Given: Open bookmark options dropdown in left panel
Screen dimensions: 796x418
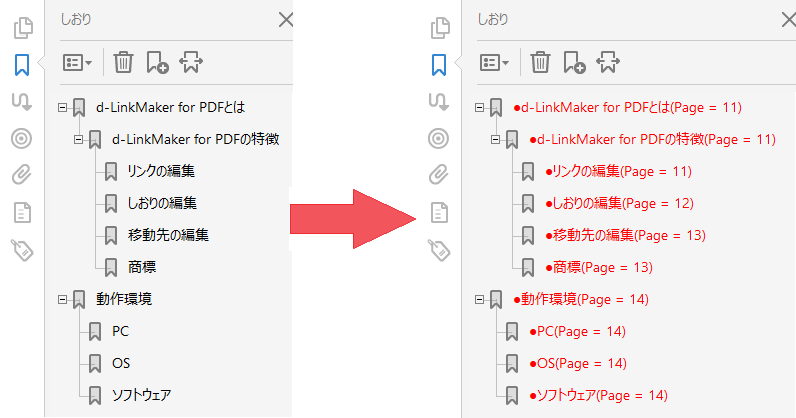Looking at the screenshot, I should (x=77, y=62).
